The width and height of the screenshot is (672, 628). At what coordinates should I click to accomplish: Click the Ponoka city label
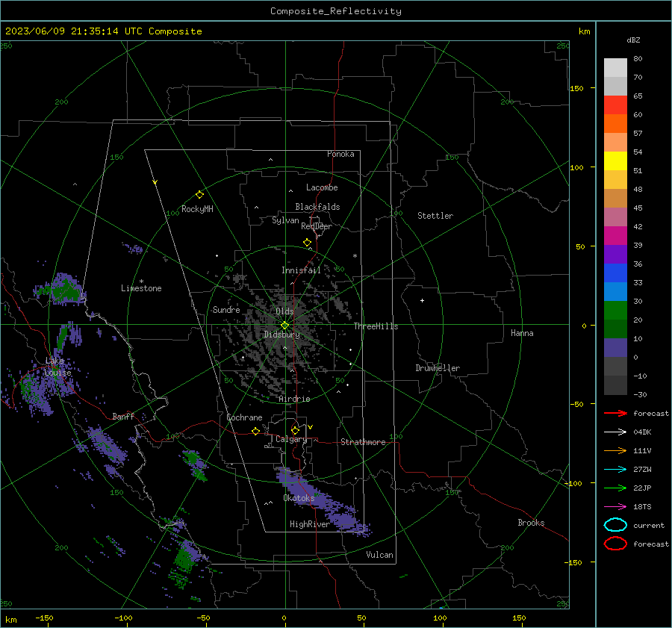(340, 154)
